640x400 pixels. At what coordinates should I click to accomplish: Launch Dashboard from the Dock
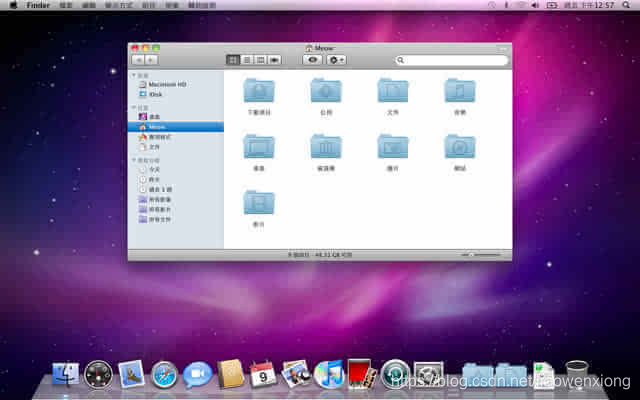pos(98,374)
